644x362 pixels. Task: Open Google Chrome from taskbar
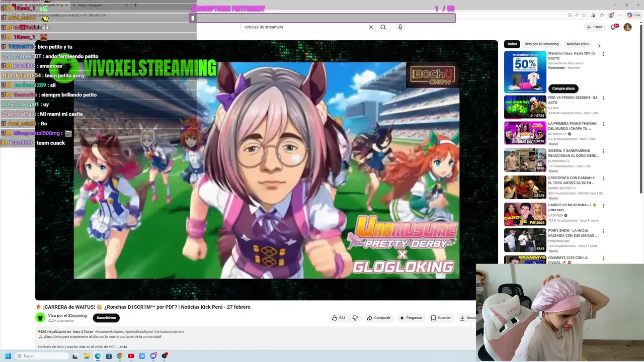pos(120,356)
